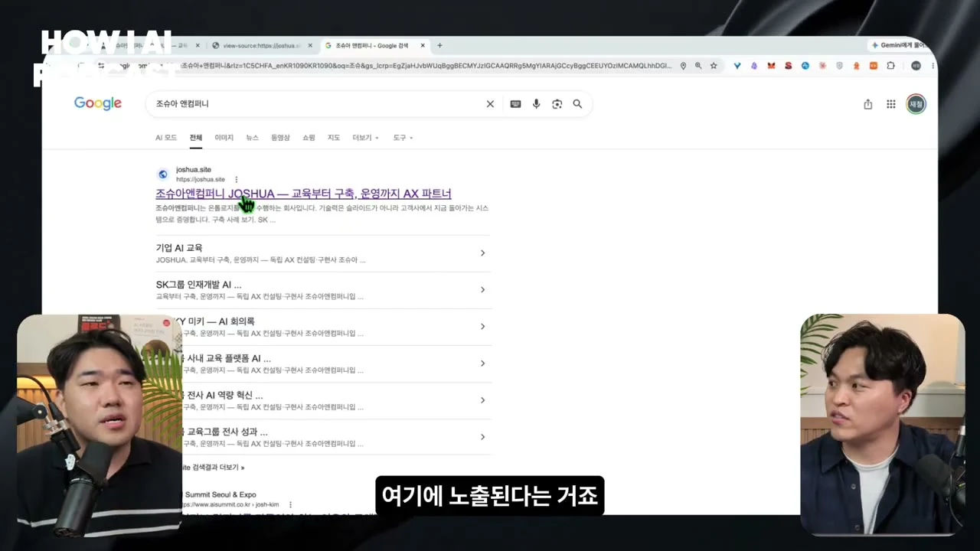
Task: Click the Gemini에게 button in tab strip
Action: click(902, 46)
